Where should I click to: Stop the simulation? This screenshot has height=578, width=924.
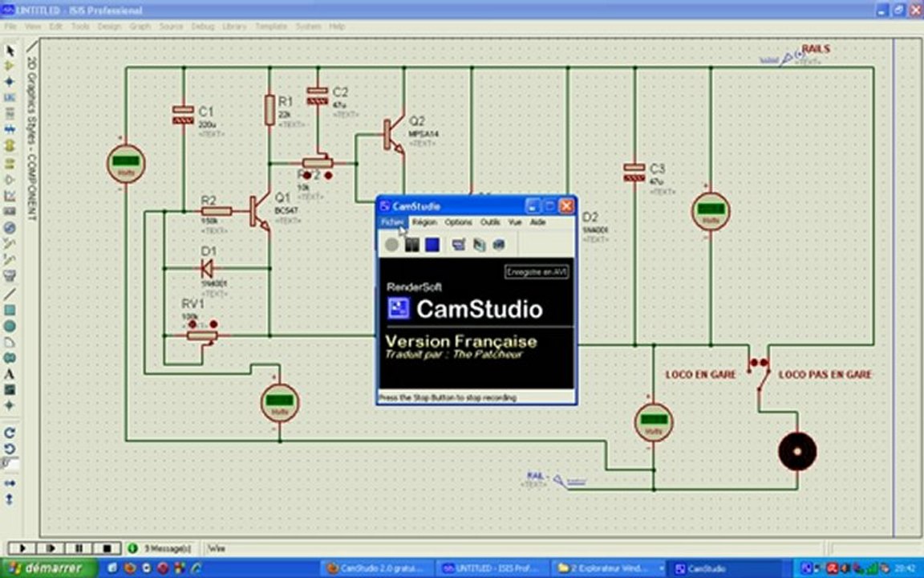pos(107,548)
